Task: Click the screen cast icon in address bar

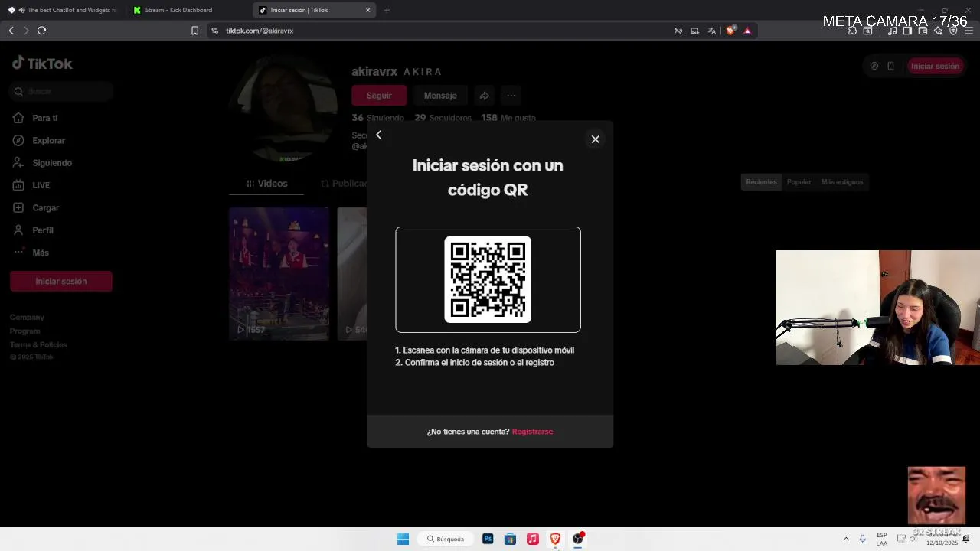Action: 694,31
